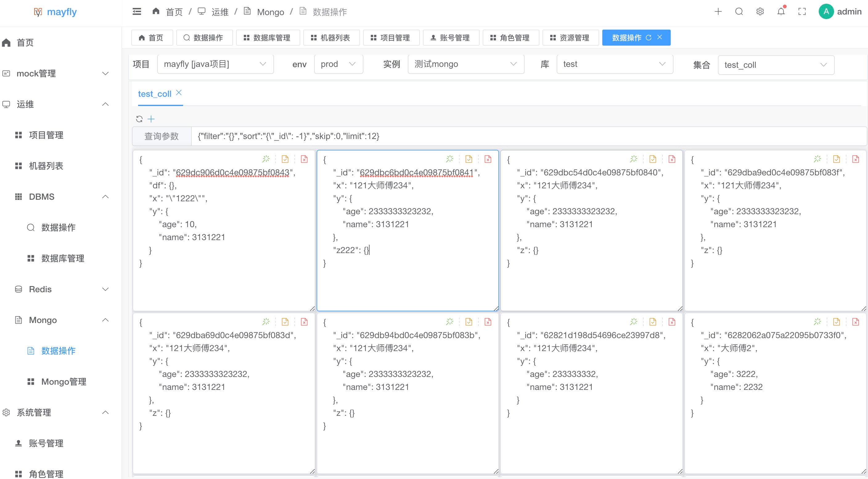Open the env prod dropdown
The width and height of the screenshot is (868, 479).
point(338,64)
